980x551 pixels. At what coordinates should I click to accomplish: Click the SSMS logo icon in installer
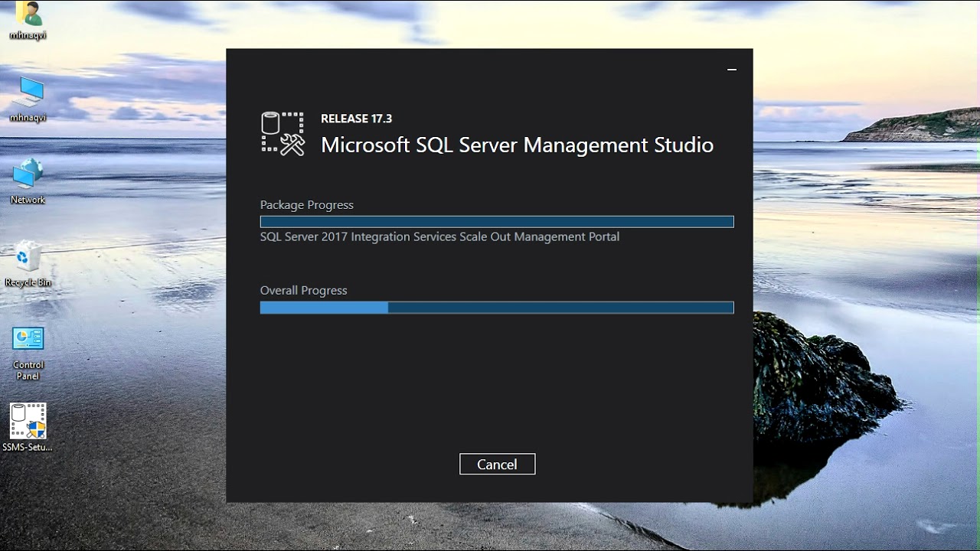pyautogui.click(x=283, y=134)
